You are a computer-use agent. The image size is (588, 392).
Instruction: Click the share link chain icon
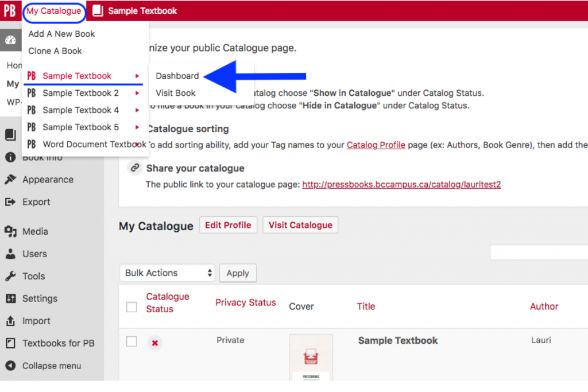(134, 168)
